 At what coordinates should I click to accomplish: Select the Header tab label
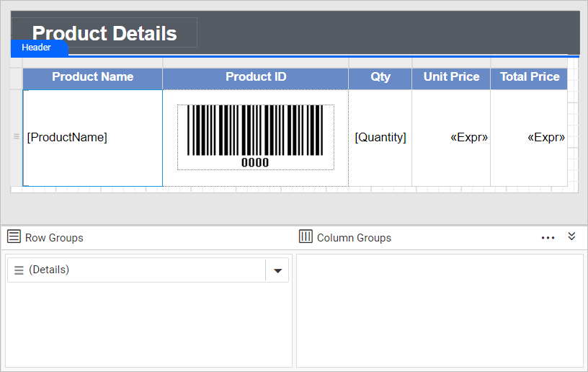point(40,48)
